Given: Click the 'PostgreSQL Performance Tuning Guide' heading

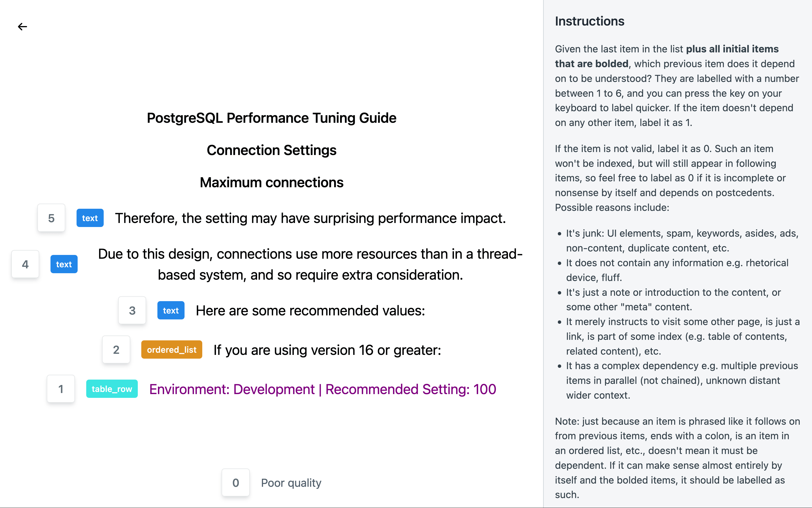Looking at the screenshot, I should pyautogui.click(x=272, y=118).
